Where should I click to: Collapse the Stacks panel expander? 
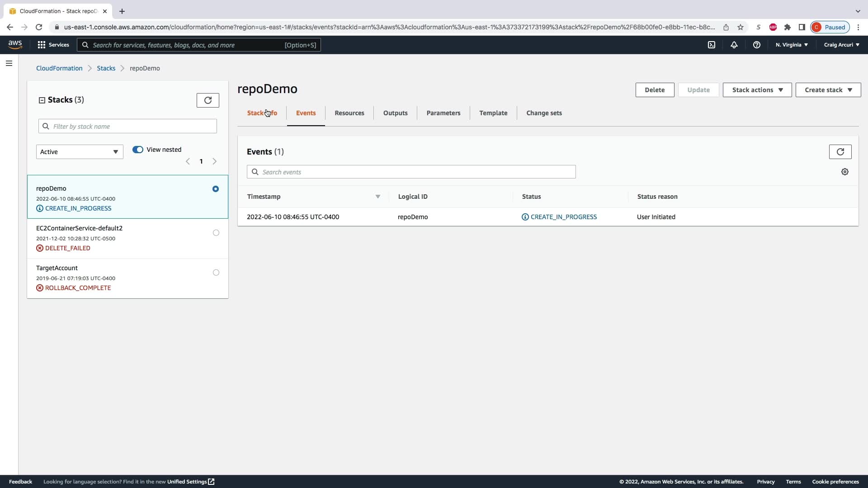42,100
